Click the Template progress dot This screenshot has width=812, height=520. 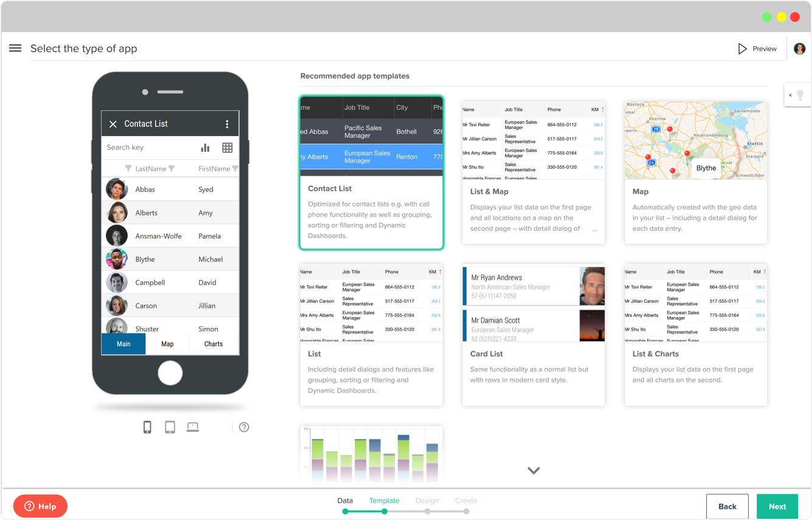click(385, 511)
